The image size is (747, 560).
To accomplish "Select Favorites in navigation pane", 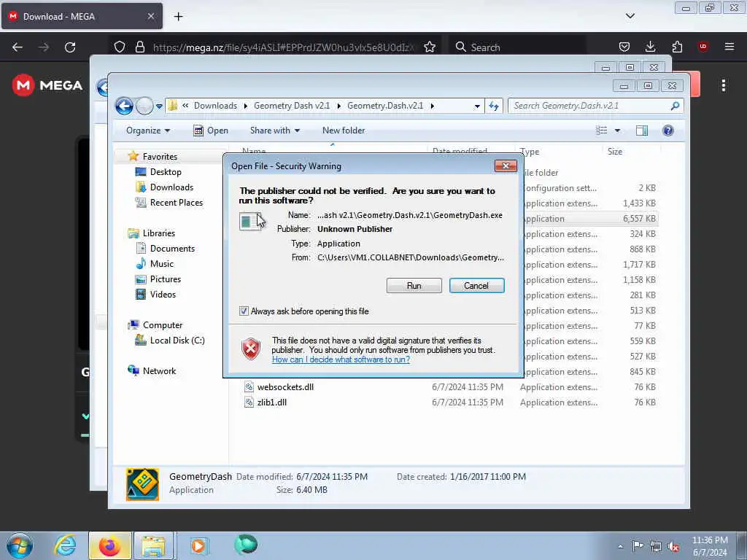I will click(160, 157).
